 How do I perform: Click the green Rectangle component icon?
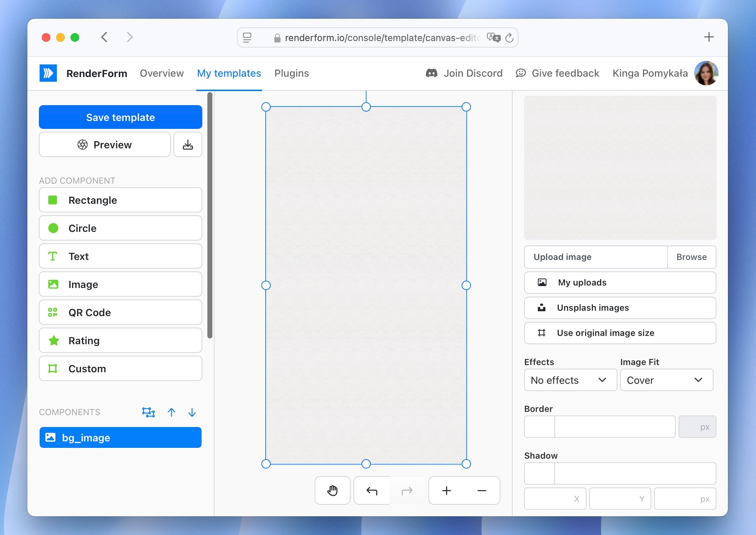[53, 200]
